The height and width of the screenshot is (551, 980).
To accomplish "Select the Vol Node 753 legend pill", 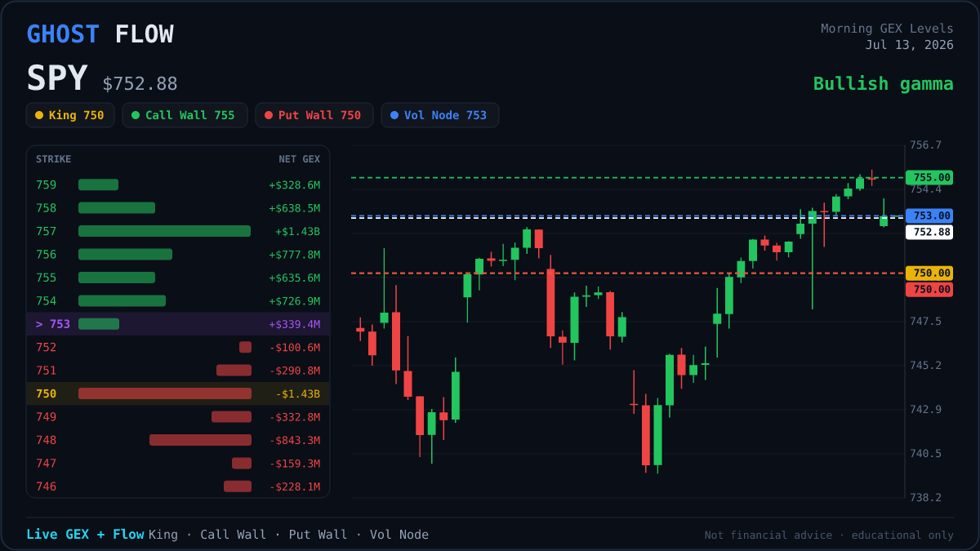I will tap(439, 115).
